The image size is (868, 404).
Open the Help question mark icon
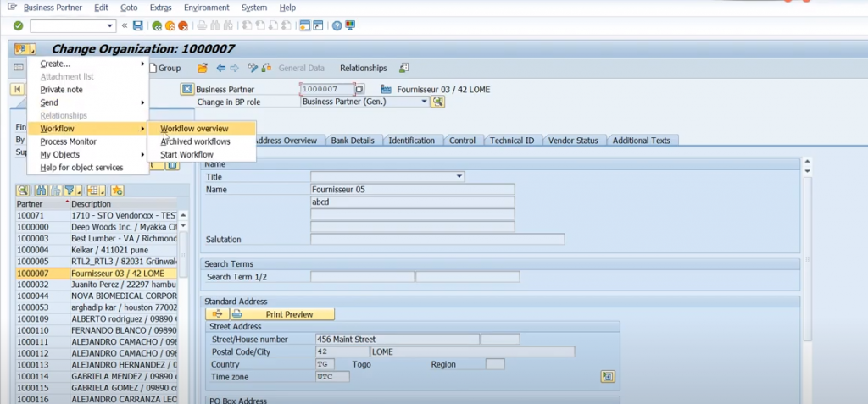337,25
